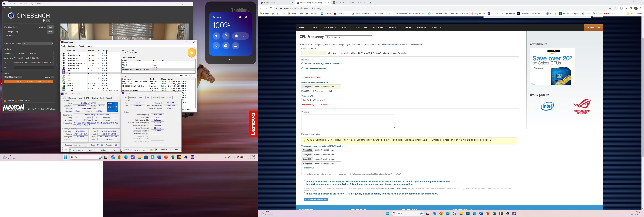The width and height of the screenshot is (644, 217).
Task: Bookmark this page with the star icon
Action: point(615,8)
